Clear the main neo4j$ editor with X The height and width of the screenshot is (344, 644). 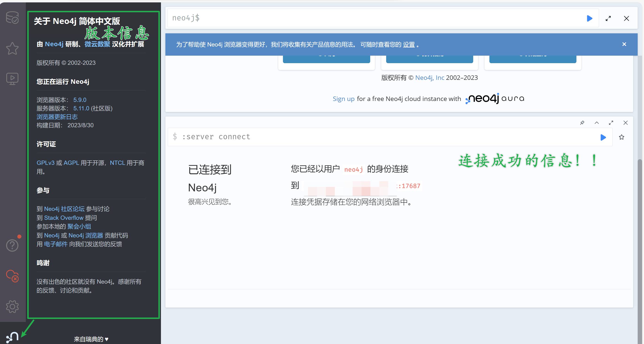coord(626,18)
